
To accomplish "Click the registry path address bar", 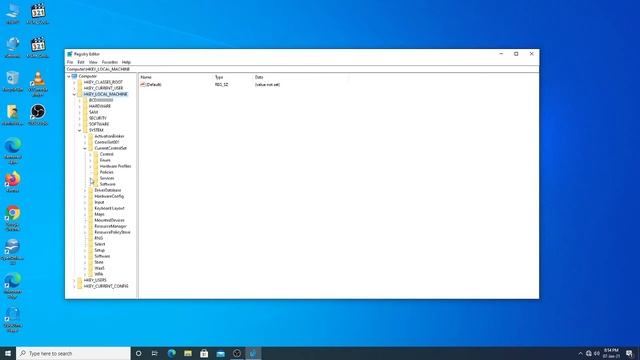I will point(302,69).
